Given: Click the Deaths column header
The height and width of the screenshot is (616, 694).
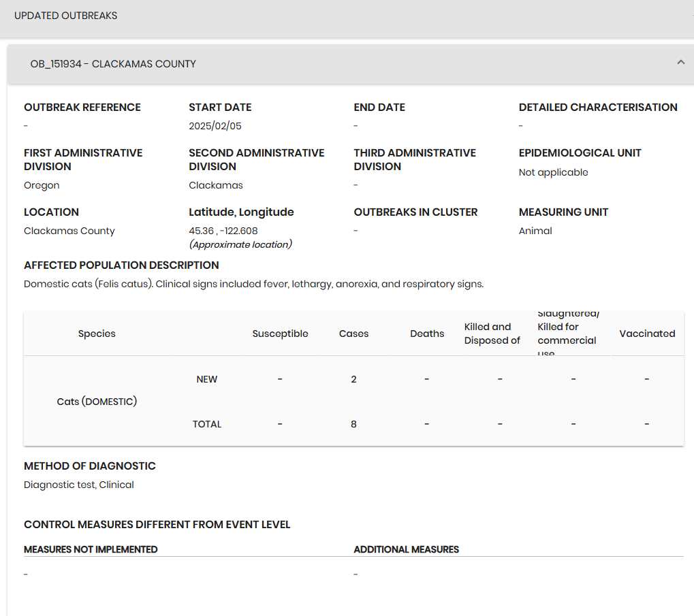Looking at the screenshot, I should pos(427,334).
